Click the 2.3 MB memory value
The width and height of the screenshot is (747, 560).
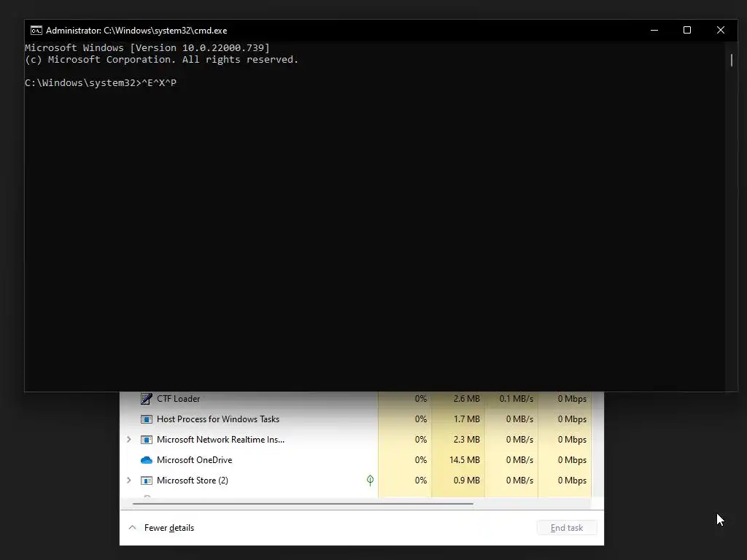466,440
